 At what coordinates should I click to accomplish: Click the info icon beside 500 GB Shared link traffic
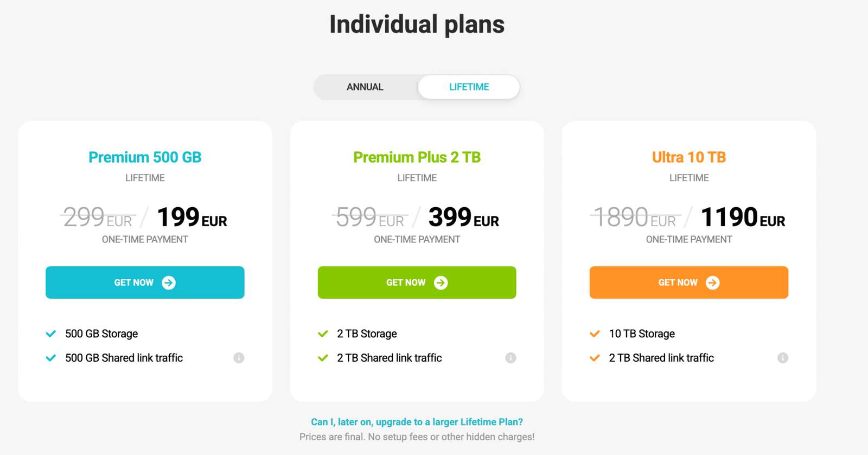point(239,357)
